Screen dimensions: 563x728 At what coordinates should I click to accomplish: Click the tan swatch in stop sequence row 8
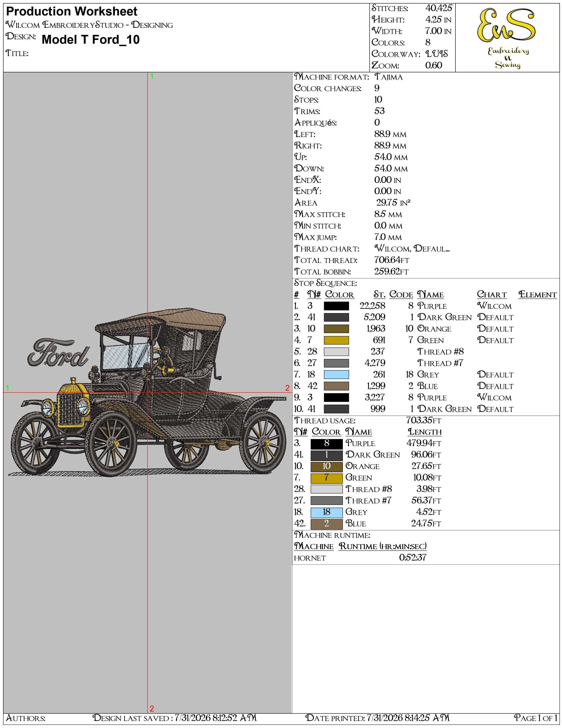point(336,386)
